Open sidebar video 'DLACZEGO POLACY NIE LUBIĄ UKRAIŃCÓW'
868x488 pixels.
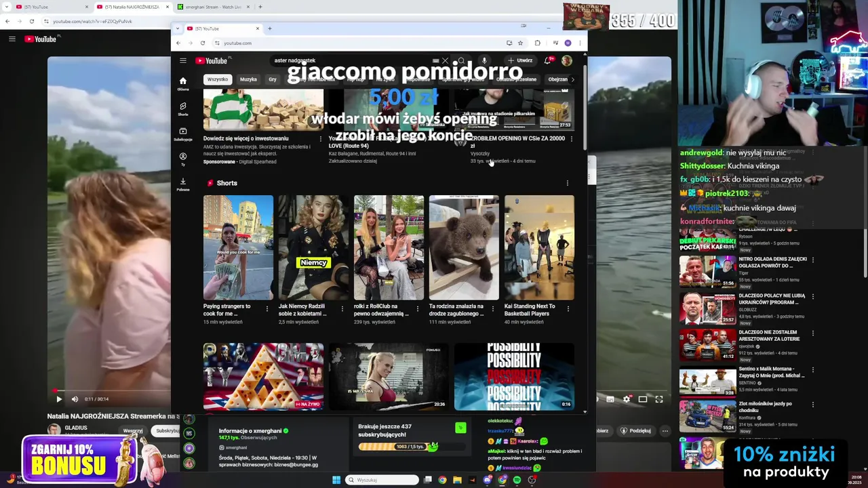(772, 299)
